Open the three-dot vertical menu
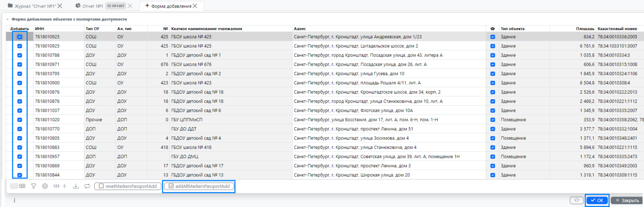Image resolution: width=644 pixels, height=207 pixels. (x=15, y=201)
